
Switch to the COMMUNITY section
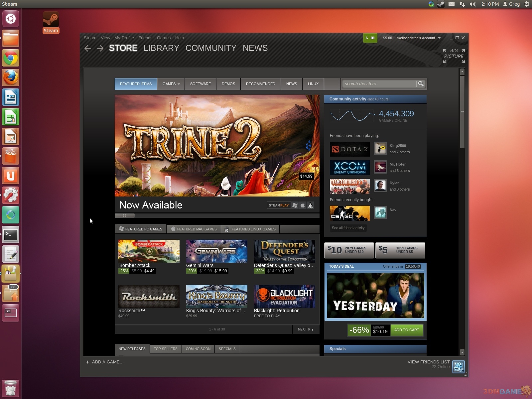pos(211,48)
